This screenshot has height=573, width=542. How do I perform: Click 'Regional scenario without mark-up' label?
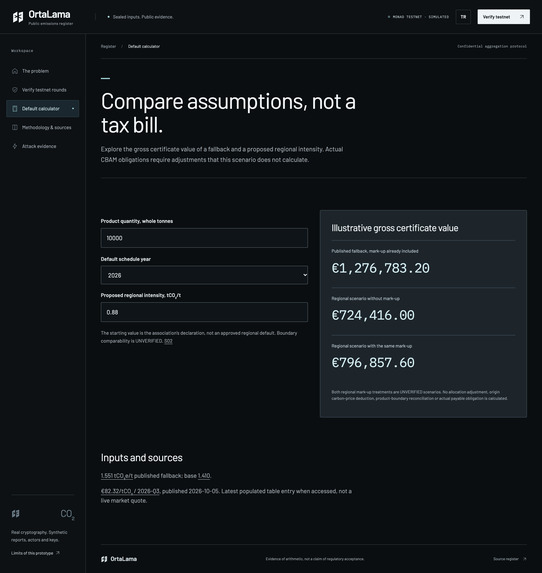(x=365, y=299)
